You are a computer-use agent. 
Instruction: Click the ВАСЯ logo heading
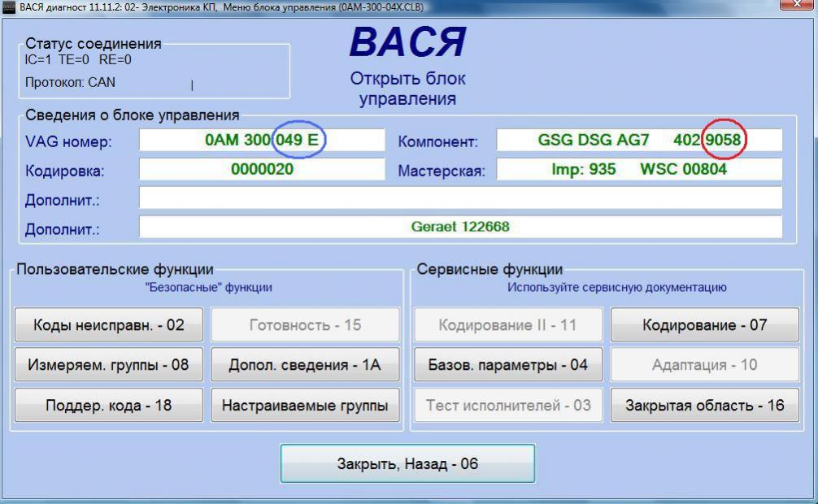407,41
